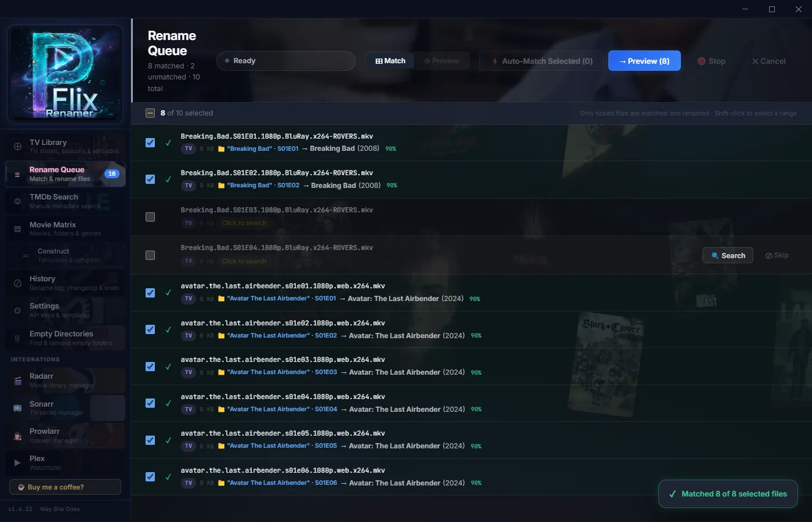Click the PFlix Renamer logo

tap(65, 74)
